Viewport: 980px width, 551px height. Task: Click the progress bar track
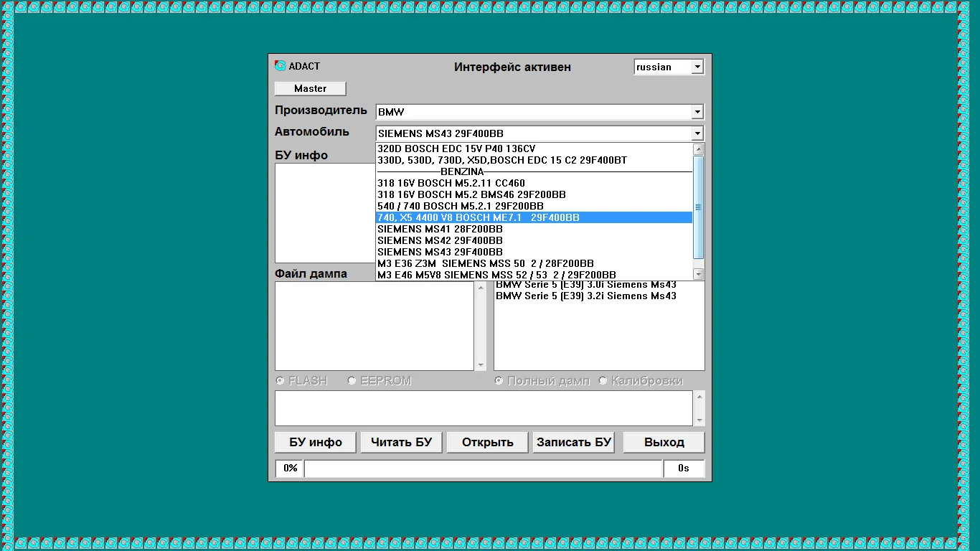pyautogui.click(x=484, y=468)
